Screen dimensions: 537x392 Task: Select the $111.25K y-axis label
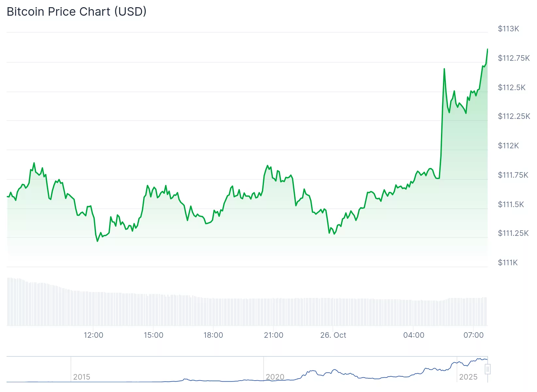tap(513, 233)
